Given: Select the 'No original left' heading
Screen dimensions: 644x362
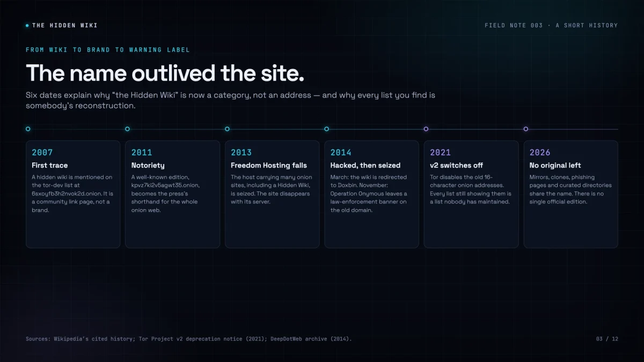Looking at the screenshot, I should pyautogui.click(x=555, y=165).
